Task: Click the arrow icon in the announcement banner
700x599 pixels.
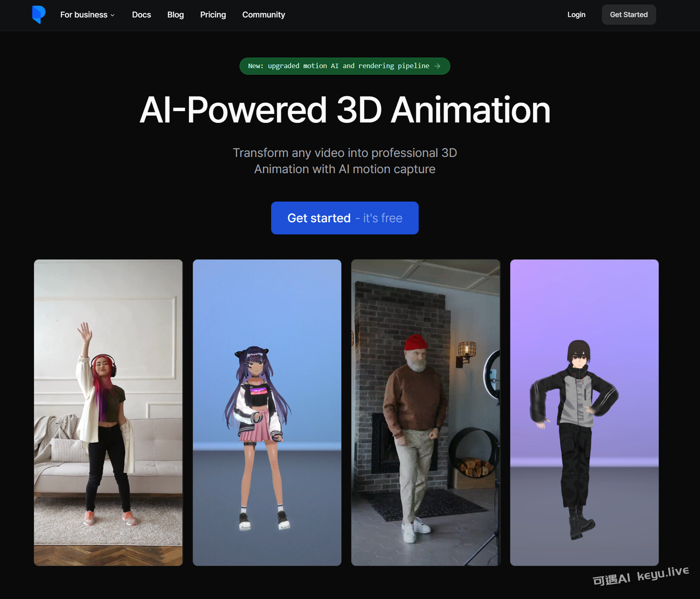Action: click(438, 66)
